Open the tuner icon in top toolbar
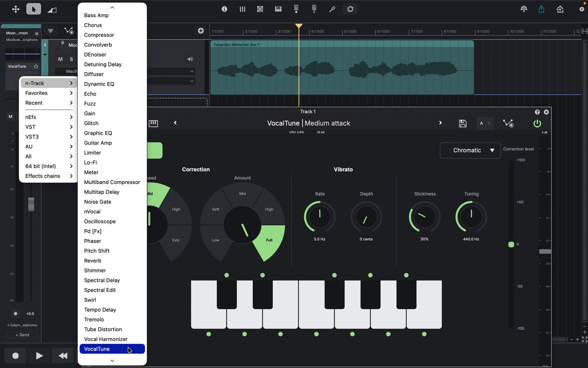Screen dimensions: 588x368 pyautogui.click(x=332, y=9)
